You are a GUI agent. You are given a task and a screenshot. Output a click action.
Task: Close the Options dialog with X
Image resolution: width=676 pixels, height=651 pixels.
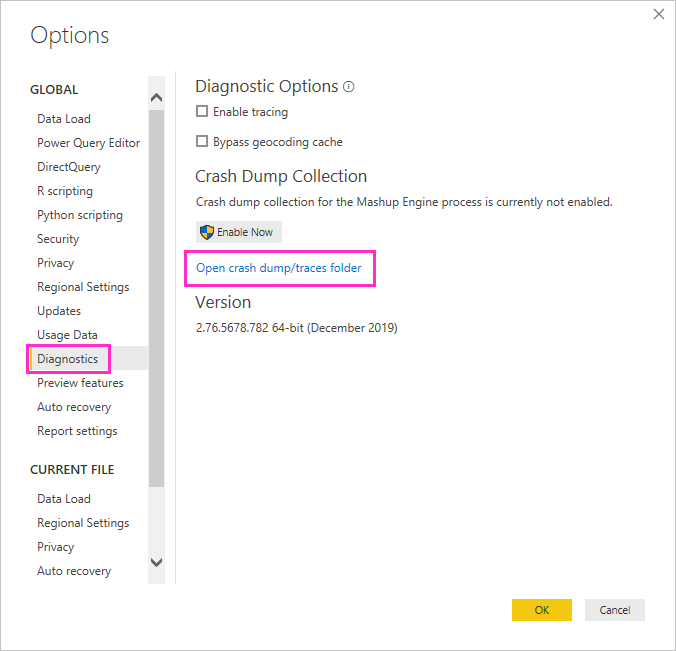tap(658, 14)
